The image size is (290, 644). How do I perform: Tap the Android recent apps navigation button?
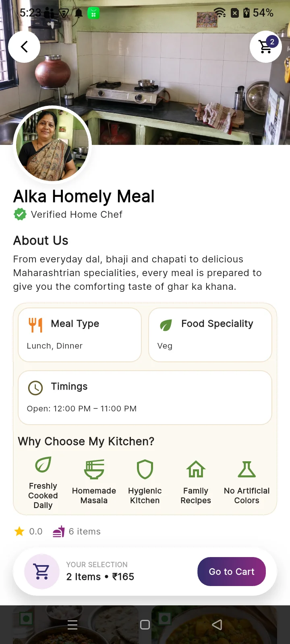(x=72, y=625)
